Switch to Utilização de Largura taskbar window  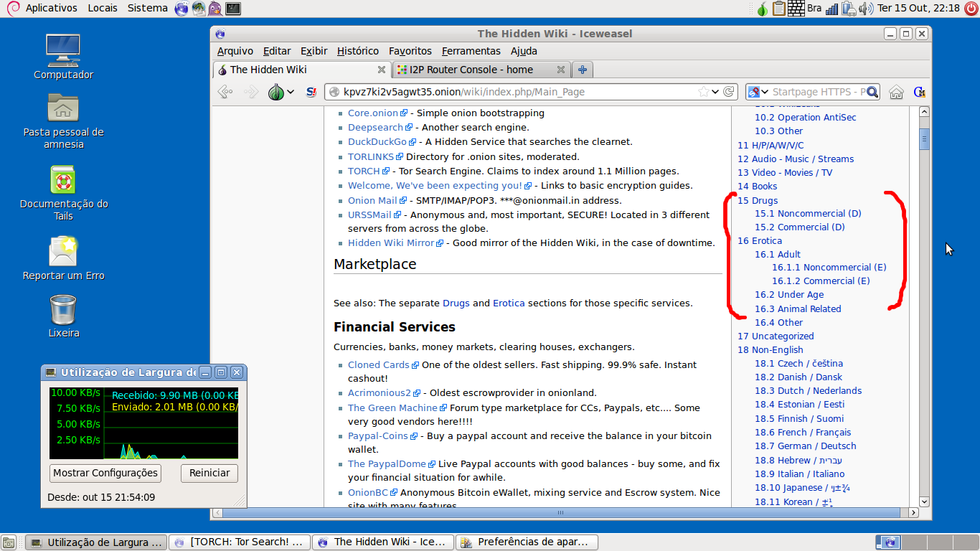[96, 542]
